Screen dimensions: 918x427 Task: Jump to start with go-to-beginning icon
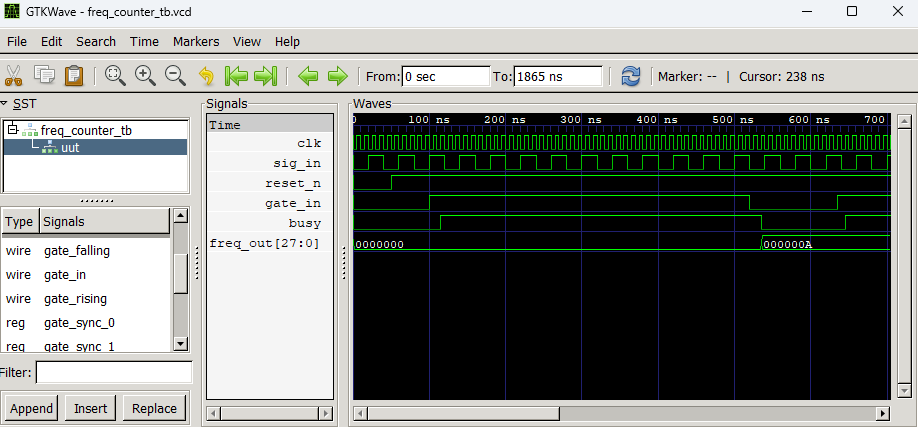(x=237, y=76)
